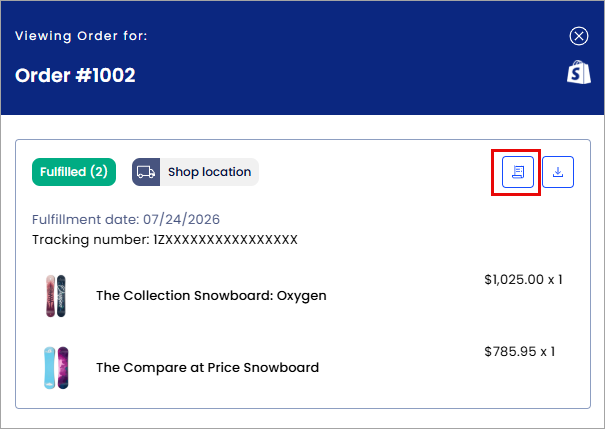Open the Oxygen snowboard thumbnail image
Image resolution: width=605 pixels, height=429 pixels.
coord(56,296)
